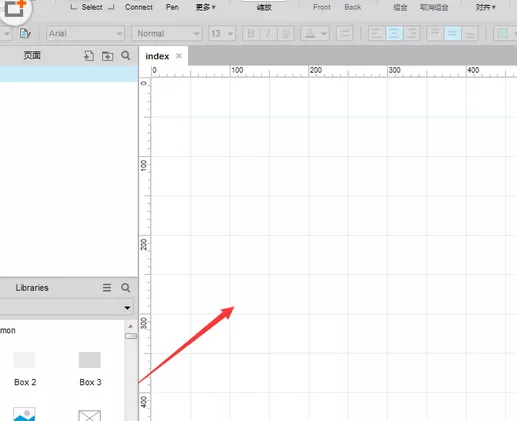This screenshot has width=517, height=421.
Task: Toggle underline text formatting
Action: click(286, 33)
